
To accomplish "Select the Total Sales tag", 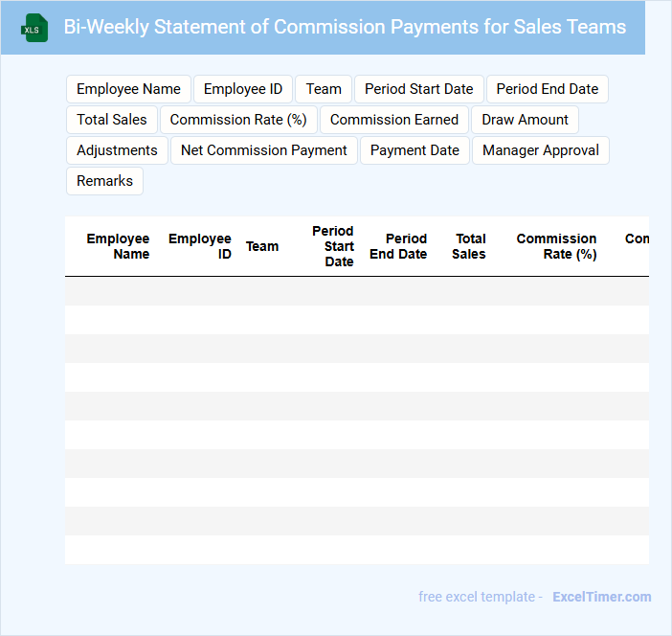I will coord(112,120).
